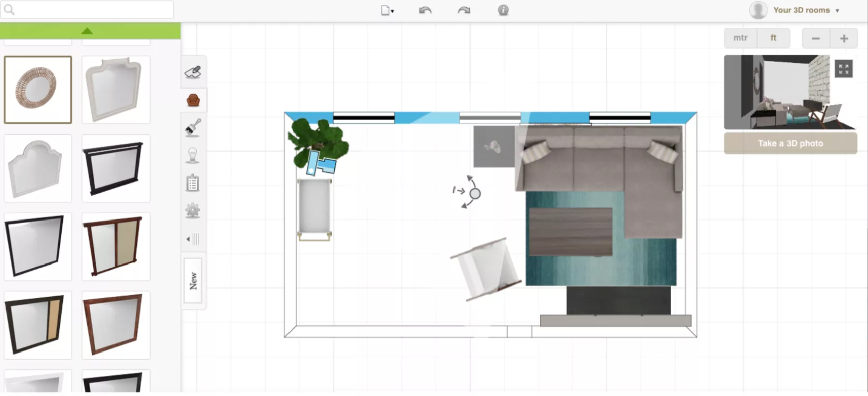The width and height of the screenshot is (868, 396).
Task: Select the side table next to sofa
Action: 494,147
